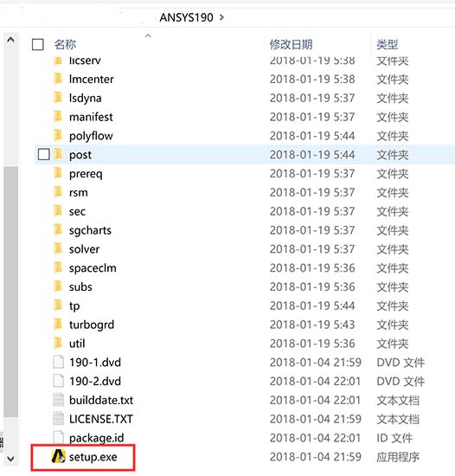This screenshot has height=476, width=455.
Task: Click the scrollbar up arrow
Action: coord(10,40)
